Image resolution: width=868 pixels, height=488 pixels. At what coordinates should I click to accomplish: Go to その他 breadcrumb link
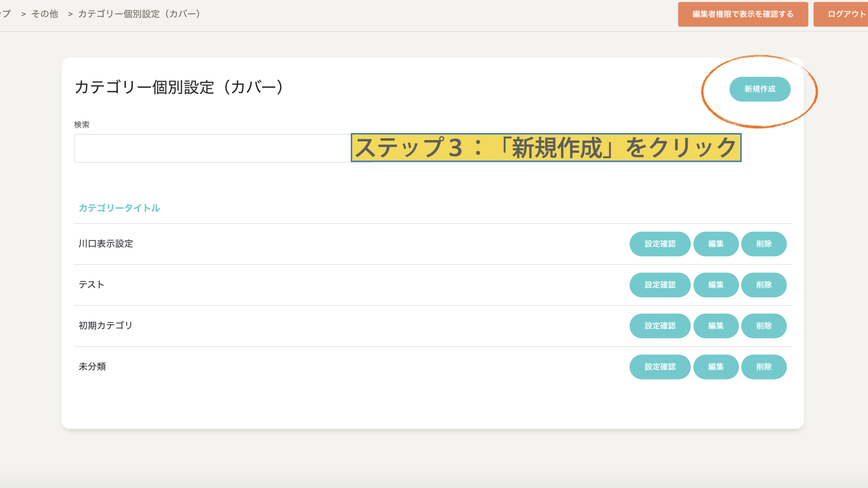click(x=44, y=14)
